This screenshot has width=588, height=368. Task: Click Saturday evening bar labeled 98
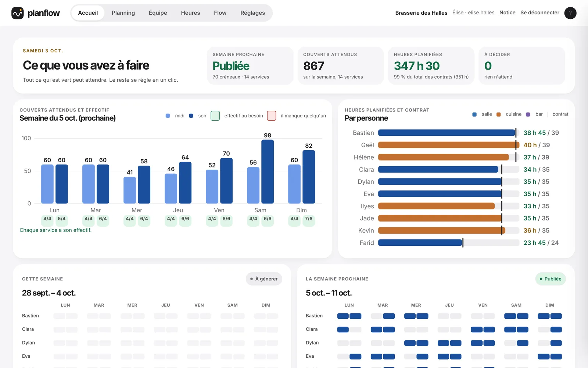(268, 171)
